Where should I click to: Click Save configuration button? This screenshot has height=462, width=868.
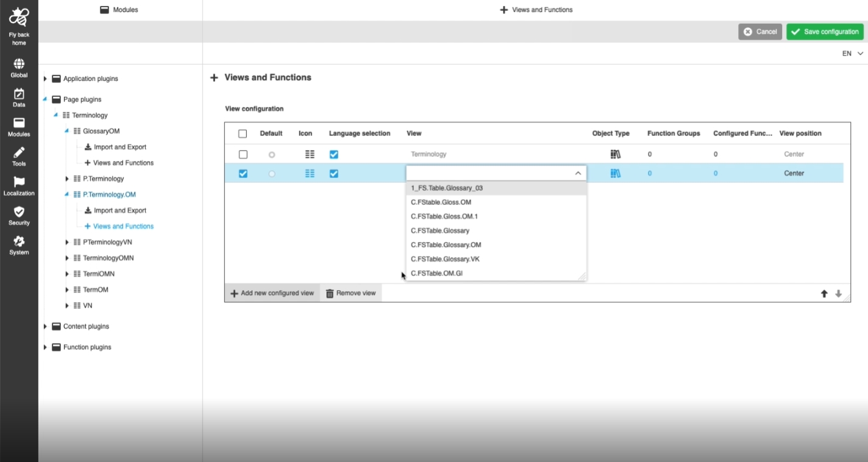click(x=825, y=32)
